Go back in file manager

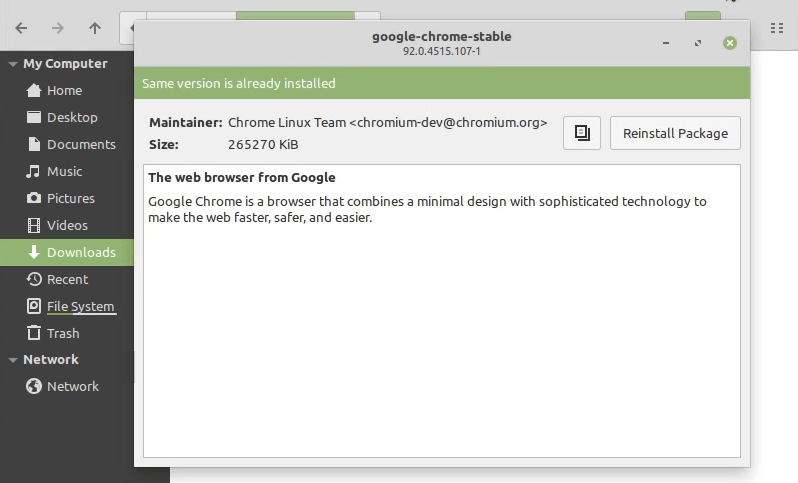pos(21,28)
